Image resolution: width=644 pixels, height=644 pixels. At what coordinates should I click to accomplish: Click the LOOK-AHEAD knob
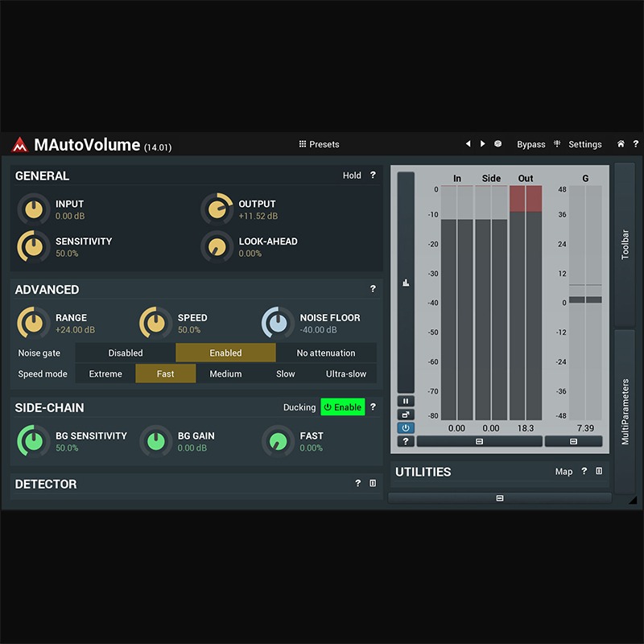point(217,246)
